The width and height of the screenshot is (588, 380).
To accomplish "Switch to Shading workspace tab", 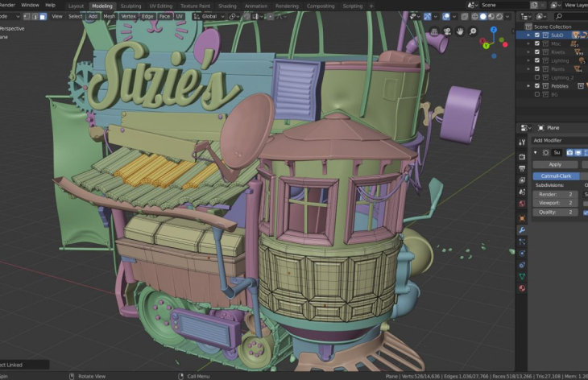I will point(227,6).
